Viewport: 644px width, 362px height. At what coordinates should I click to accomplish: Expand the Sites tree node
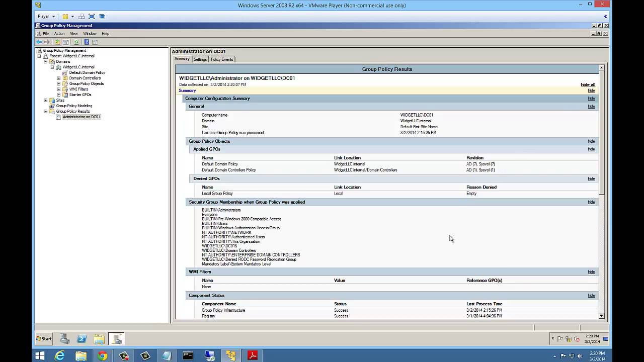coord(45,100)
